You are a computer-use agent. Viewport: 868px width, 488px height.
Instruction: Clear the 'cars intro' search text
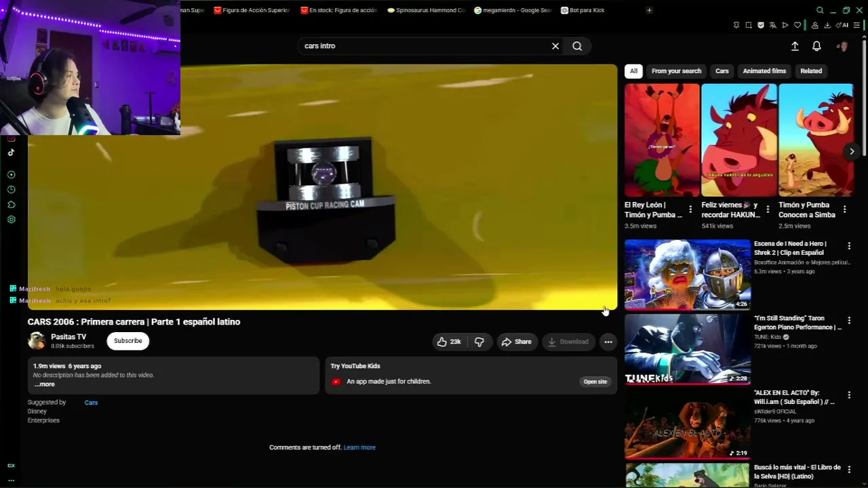[555, 46]
